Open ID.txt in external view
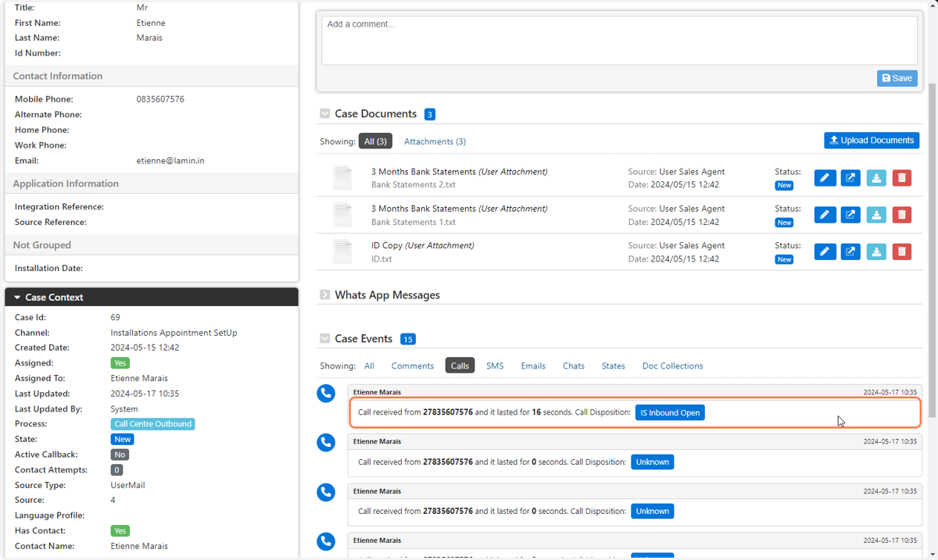Viewport: 938px width, 560px height. click(850, 251)
